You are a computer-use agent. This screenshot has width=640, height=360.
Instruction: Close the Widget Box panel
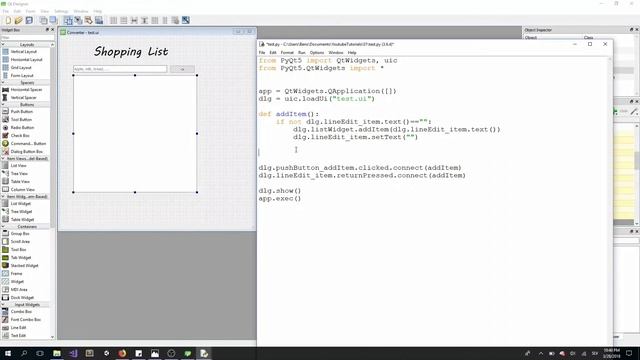(52, 30)
